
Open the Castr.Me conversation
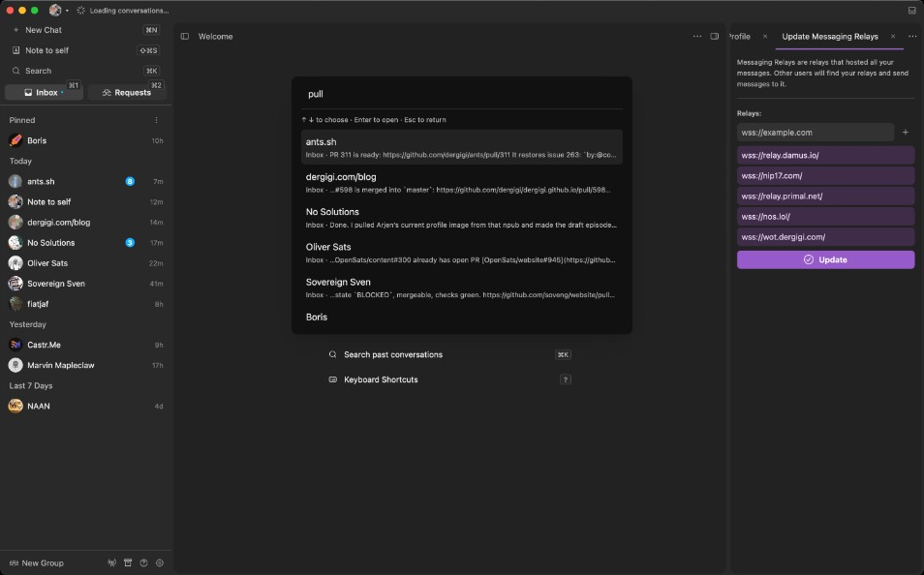click(86, 346)
